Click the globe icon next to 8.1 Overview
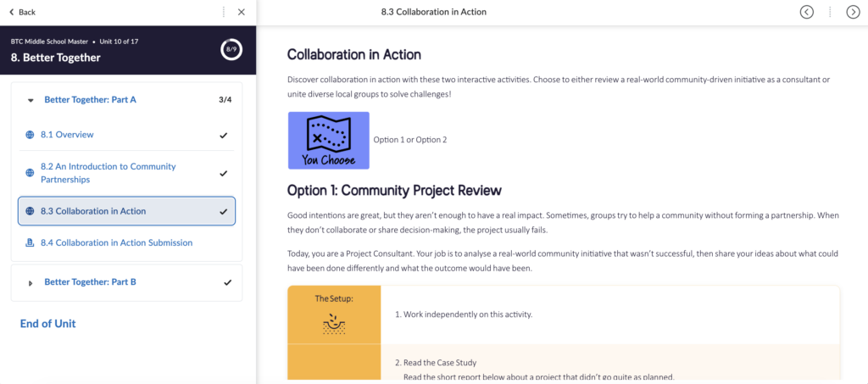 pyautogui.click(x=30, y=135)
